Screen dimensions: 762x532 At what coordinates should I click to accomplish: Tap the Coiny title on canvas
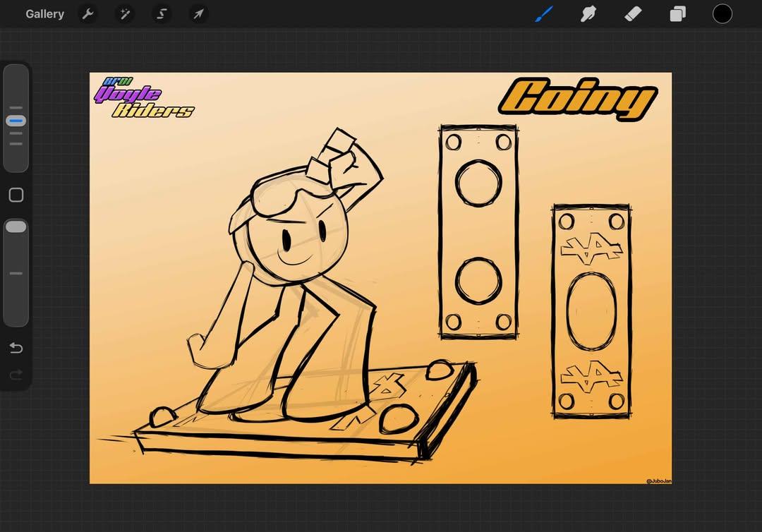point(578,99)
